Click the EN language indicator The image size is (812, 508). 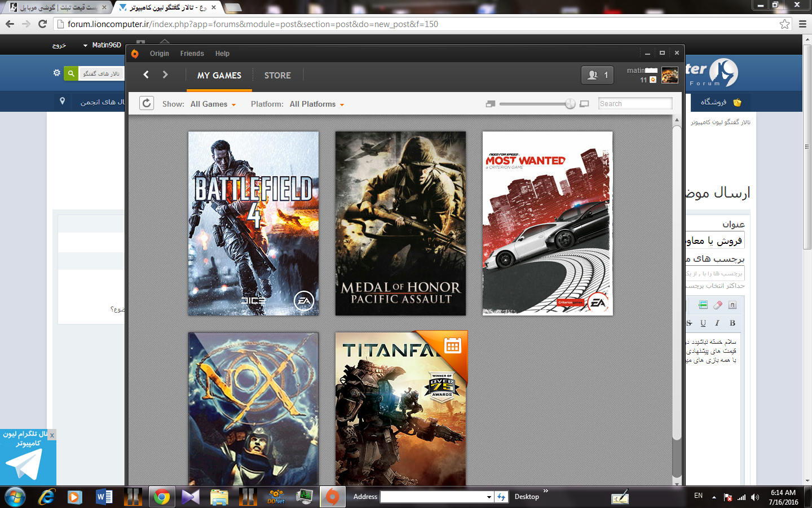[x=698, y=496]
